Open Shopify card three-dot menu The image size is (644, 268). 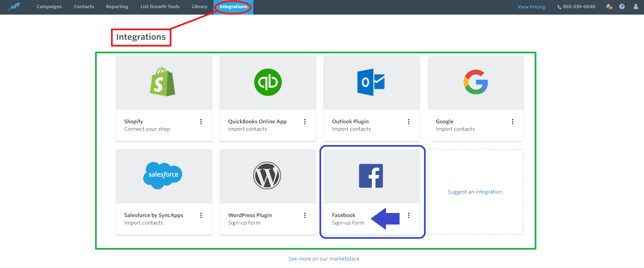tap(201, 122)
